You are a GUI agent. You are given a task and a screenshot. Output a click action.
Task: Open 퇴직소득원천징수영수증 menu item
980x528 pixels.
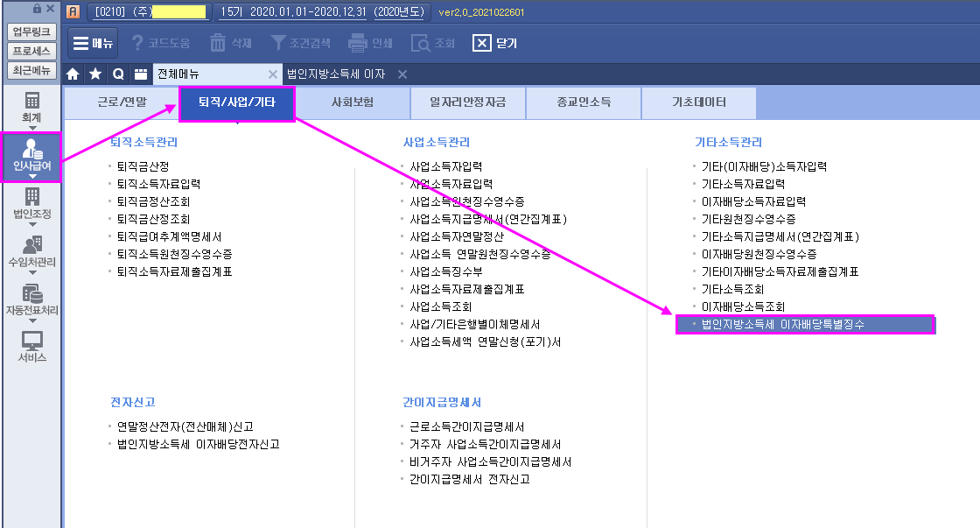[x=174, y=255]
